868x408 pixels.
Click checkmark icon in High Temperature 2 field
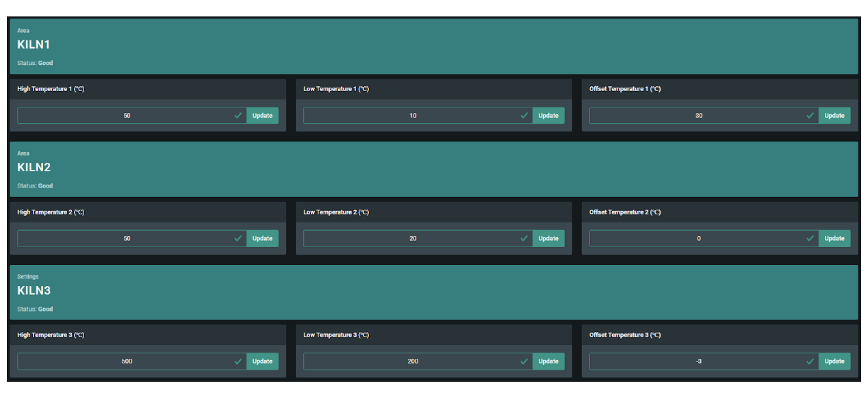(238, 239)
